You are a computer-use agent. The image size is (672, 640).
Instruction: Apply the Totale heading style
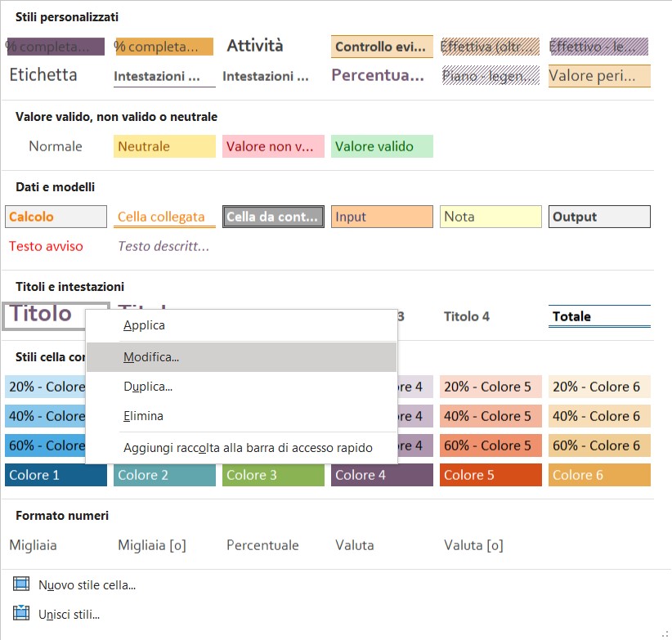tap(599, 316)
